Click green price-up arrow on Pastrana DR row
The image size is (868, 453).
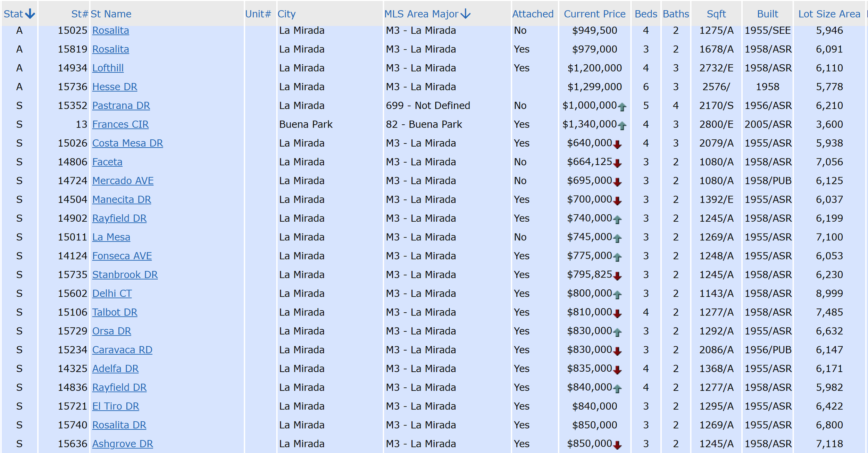coord(622,107)
